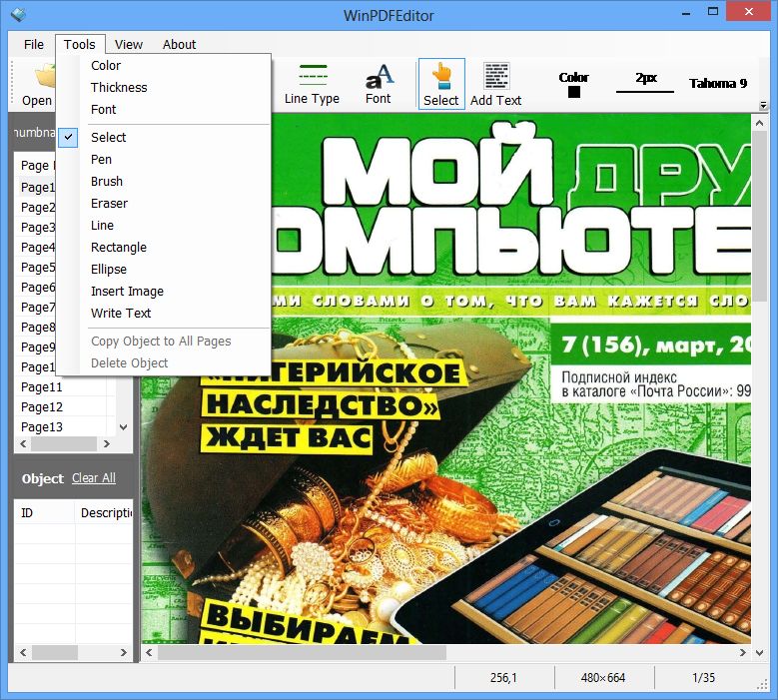Click the 480×664 size in status bar
This screenshot has height=700, width=778.
tap(603, 677)
